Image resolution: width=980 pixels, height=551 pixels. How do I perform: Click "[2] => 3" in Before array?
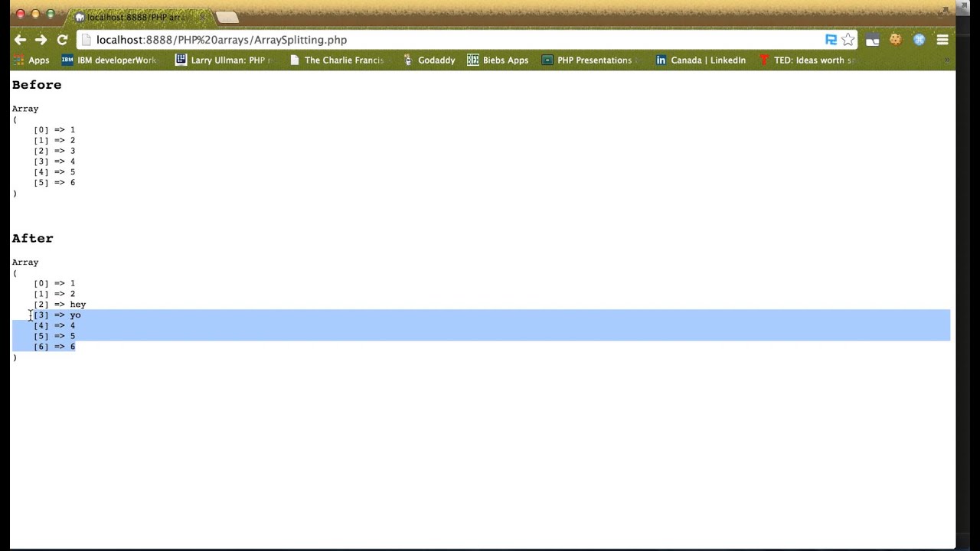(54, 151)
